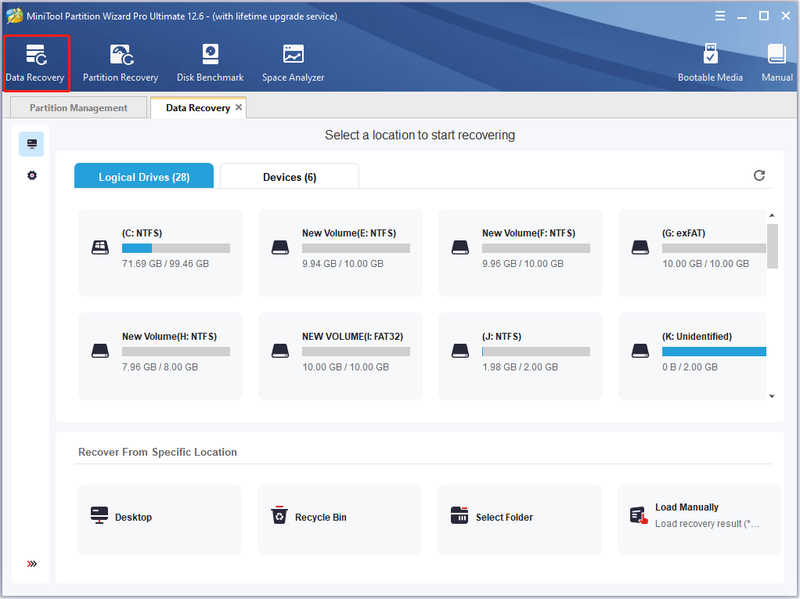
Task: Open Bootable Media builder
Action: tap(710, 63)
